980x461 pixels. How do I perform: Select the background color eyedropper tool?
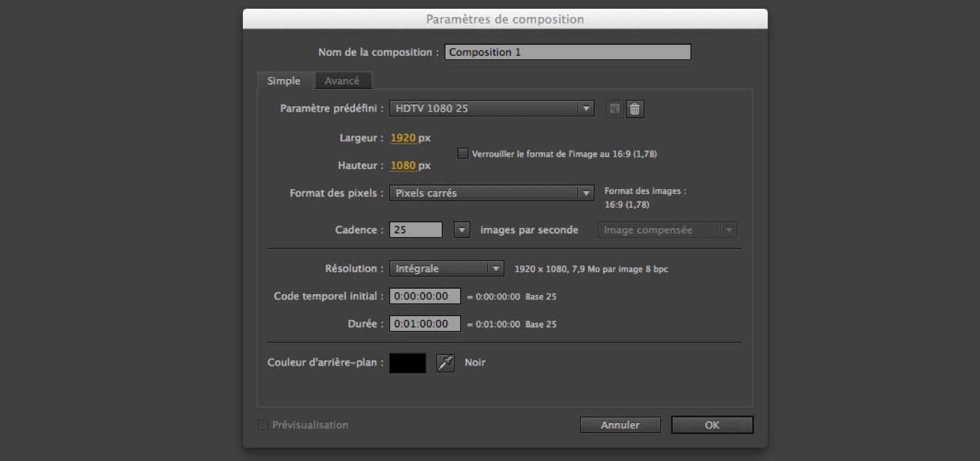pos(444,362)
